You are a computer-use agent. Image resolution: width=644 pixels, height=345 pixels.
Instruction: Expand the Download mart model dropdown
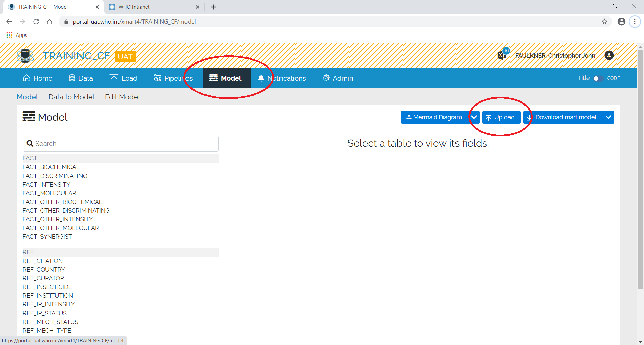tap(609, 117)
